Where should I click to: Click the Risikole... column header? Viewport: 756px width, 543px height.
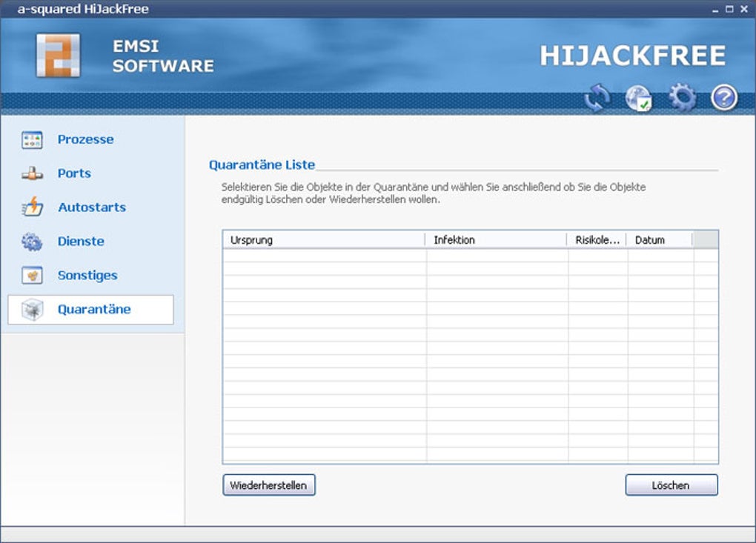point(597,240)
